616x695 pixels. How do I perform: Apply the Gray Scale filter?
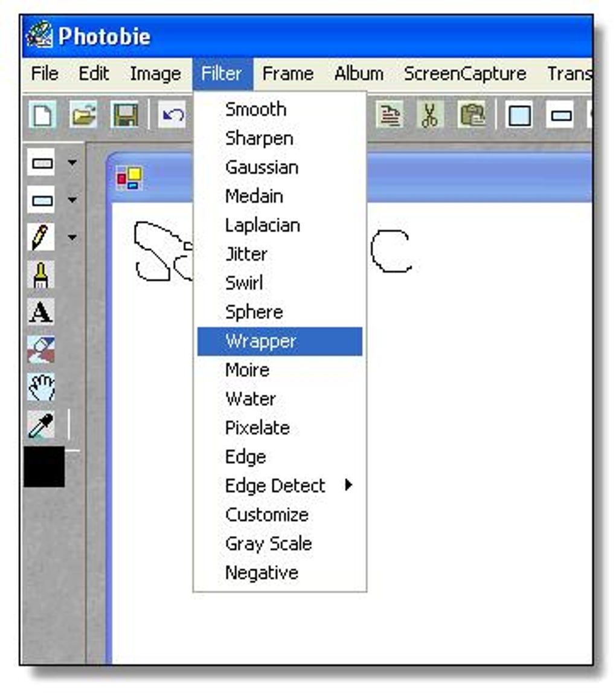(268, 543)
